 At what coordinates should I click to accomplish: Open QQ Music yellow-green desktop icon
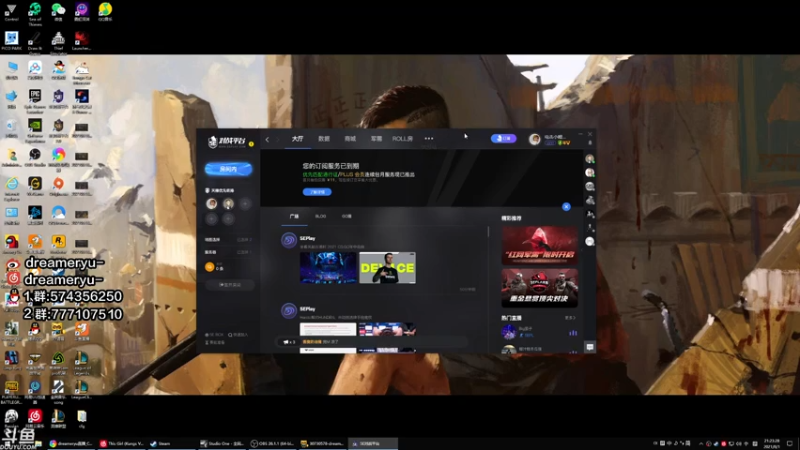105,12
